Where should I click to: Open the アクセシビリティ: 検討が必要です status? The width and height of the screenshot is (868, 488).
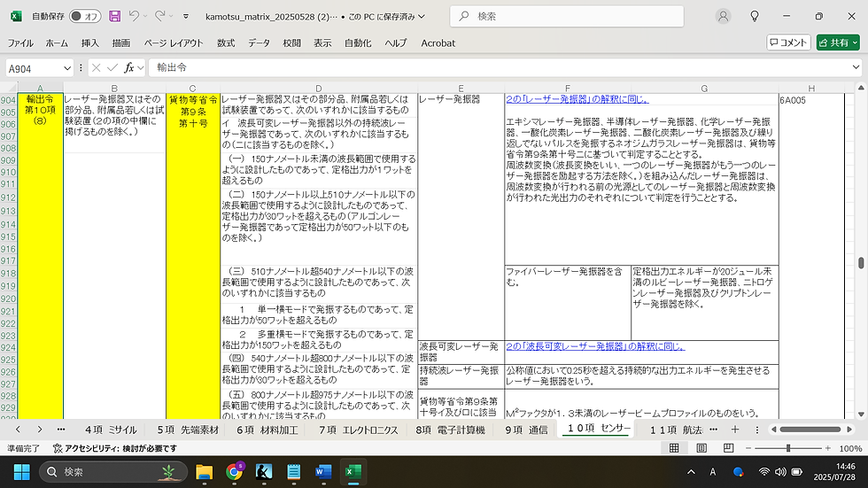[x=114, y=449]
